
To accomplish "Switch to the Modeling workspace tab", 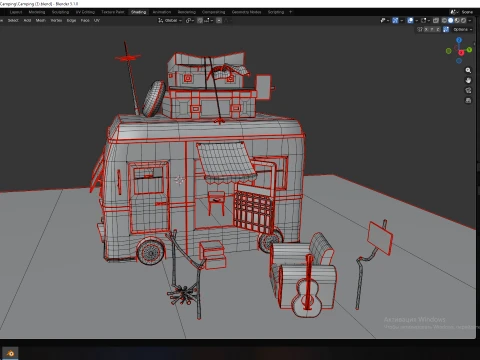I will pyautogui.click(x=37, y=12).
